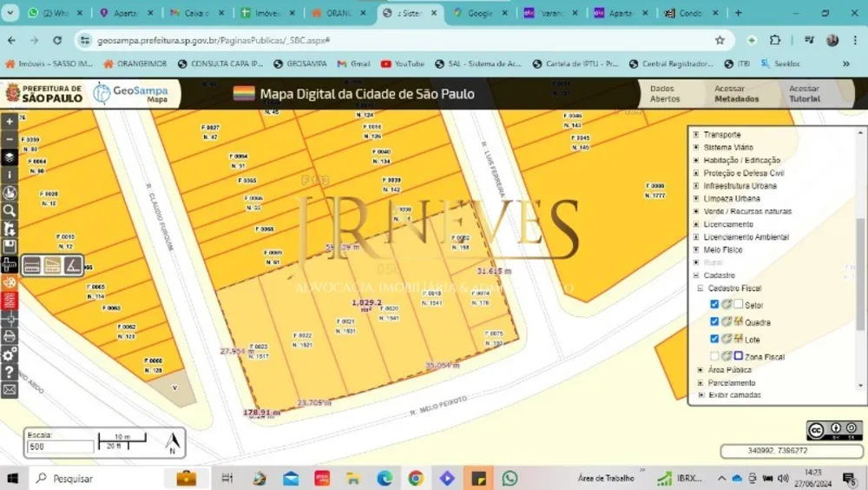The image size is (868, 490).
Task: Expand the Proteção e Defesa Civil group
Action: 696,172
